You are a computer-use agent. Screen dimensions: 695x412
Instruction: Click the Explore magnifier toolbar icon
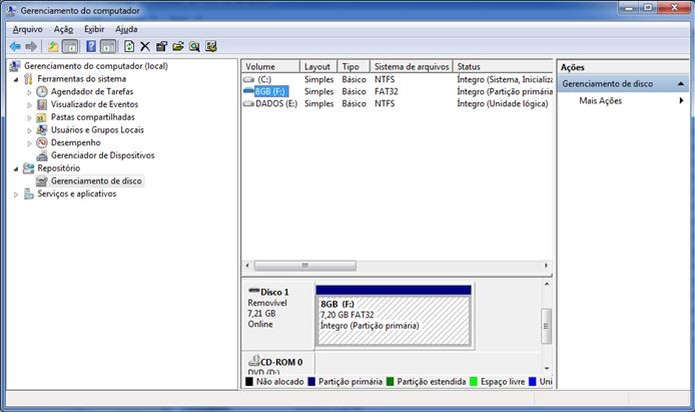pos(194,46)
